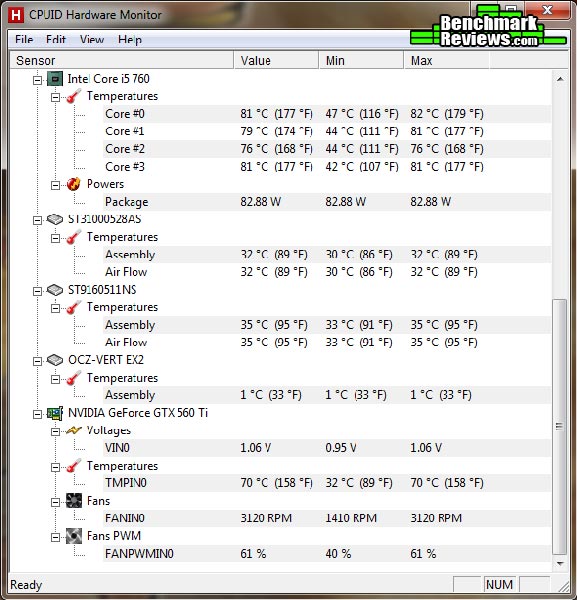Click thermometer icon under ST31000528AS

(x=73, y=237)
